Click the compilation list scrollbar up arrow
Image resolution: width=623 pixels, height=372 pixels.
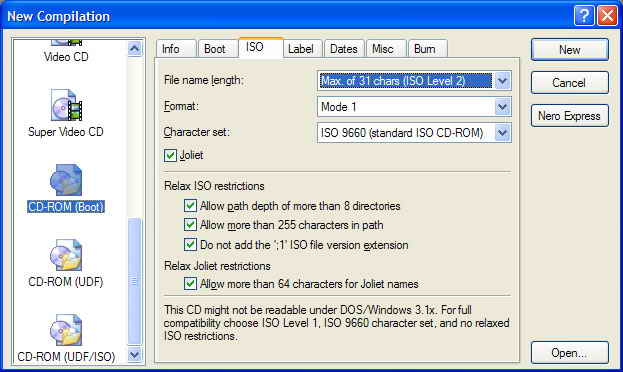[x=135, y=49]
